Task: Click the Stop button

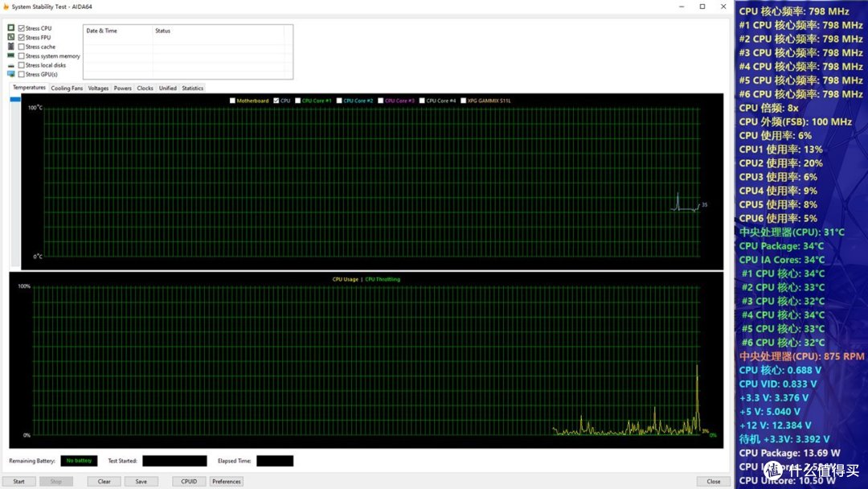Action: click(56, 481)
